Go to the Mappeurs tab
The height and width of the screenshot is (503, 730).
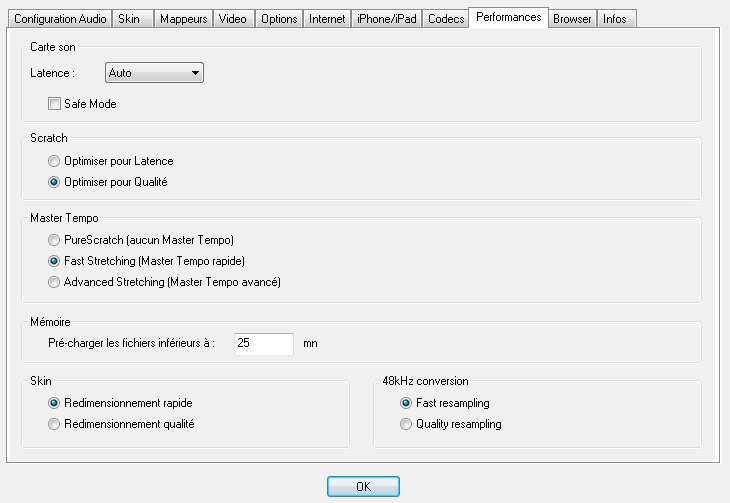[183, 19]
